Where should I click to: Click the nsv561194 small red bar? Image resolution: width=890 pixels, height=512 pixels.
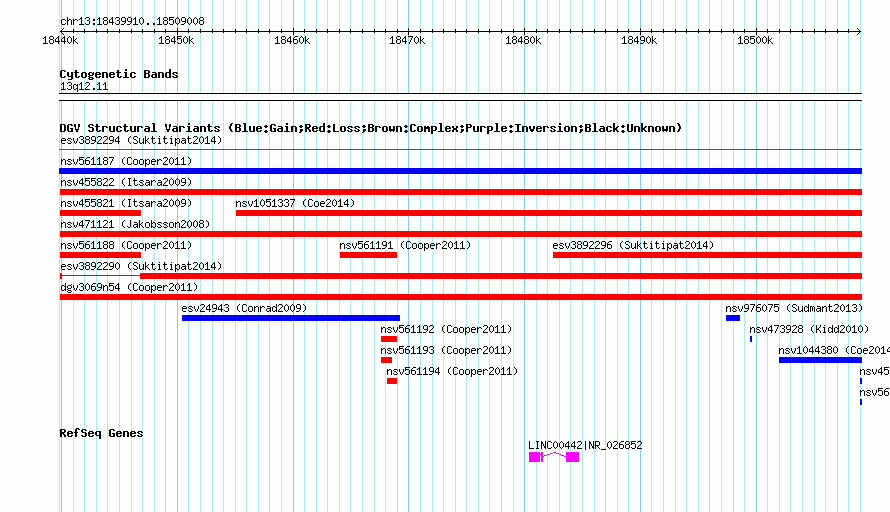click(x=392, y=381)
